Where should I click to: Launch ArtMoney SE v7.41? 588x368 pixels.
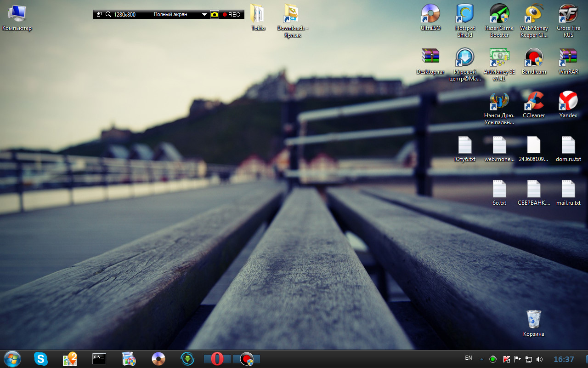(x=499, y=64)
